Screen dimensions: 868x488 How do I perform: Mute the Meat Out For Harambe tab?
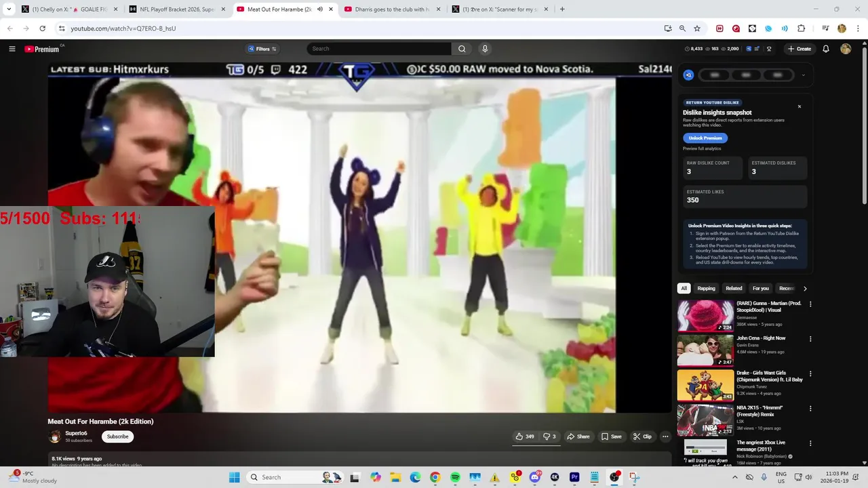pyautogui.click(x=320, y=9)
